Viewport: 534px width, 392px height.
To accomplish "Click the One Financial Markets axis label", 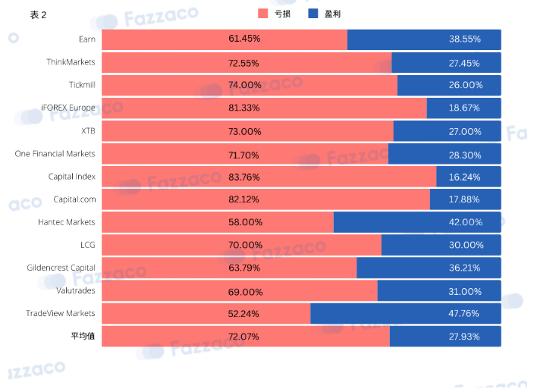I will [x=55, y=154].
